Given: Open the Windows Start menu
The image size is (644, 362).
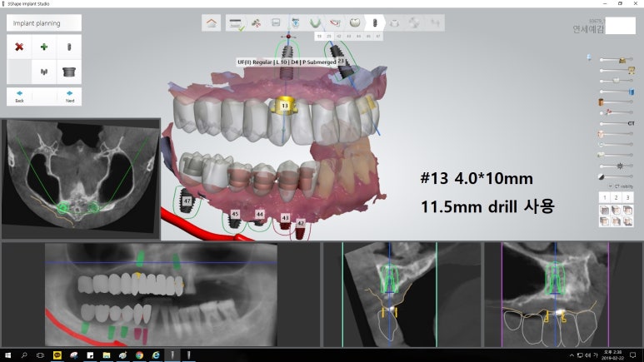Looking at the screenshot, I should (7, 355).
